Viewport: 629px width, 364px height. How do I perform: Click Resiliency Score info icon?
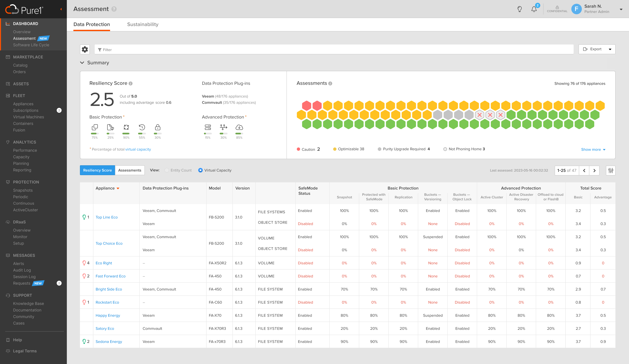[131, 83]
